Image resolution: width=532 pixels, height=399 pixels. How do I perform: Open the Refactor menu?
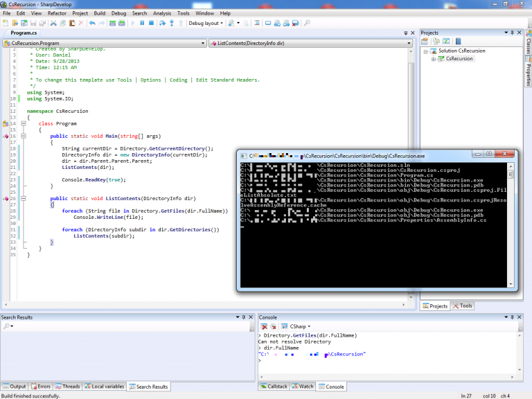pyautogui.click(x=57, y=13)
